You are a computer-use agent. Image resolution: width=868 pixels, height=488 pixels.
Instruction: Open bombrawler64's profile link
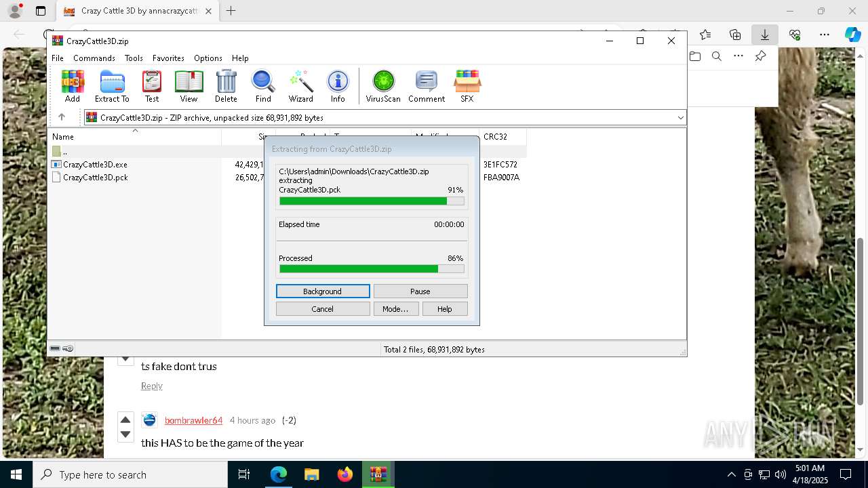(193, 420)
